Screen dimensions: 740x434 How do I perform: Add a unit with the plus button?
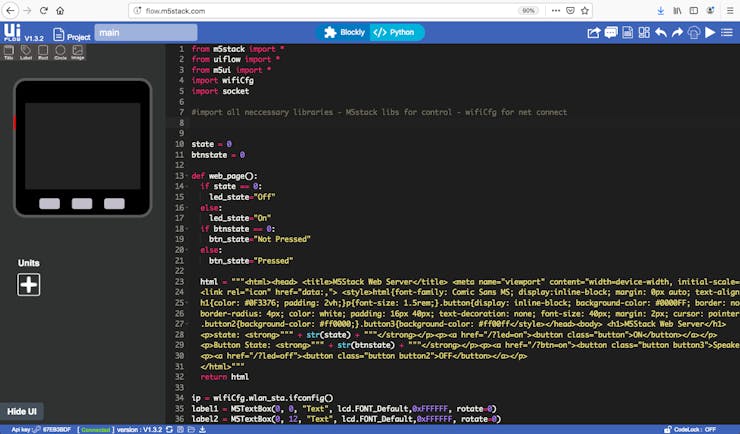[29, 284]
